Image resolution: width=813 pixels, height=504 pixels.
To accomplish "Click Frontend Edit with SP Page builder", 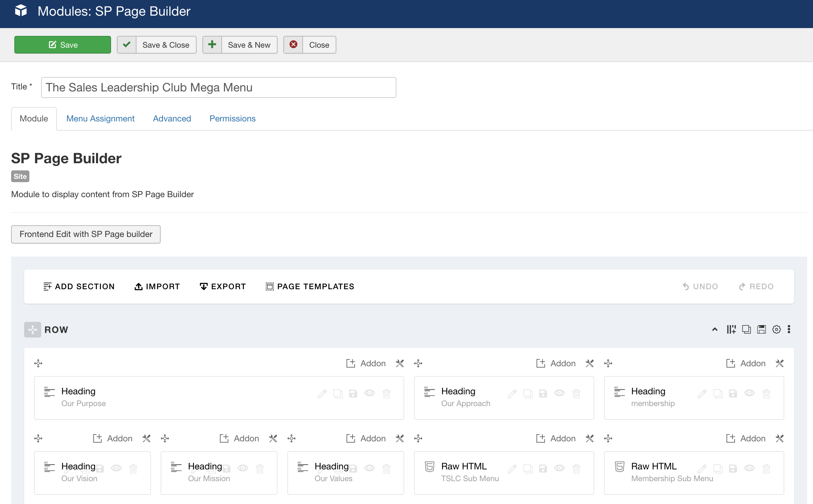I will 86,234.
